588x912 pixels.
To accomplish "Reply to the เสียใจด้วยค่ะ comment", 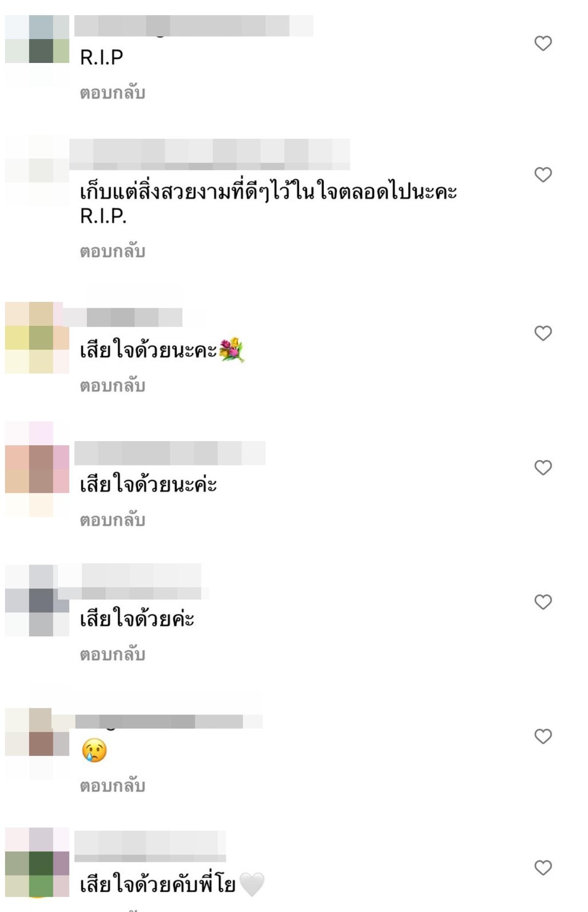I will (x=113, y=654).
